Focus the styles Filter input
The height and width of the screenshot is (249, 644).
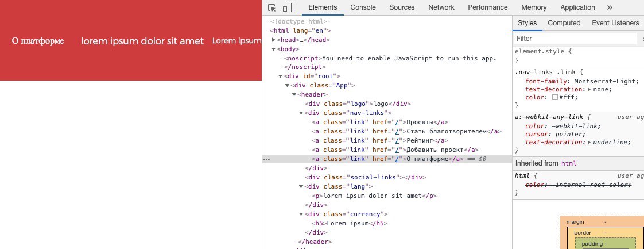[575, 39]
